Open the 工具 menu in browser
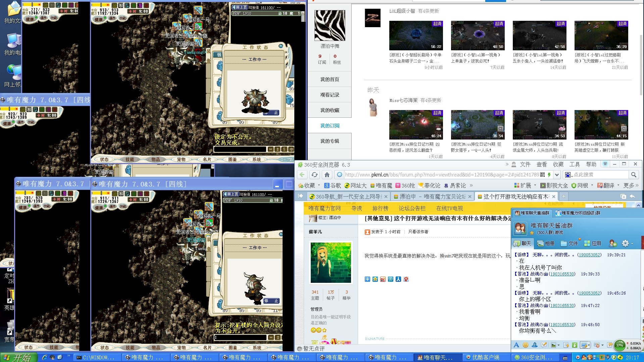Viewport: 644px width, 362px height. pyautogui.click(x=575, y=164)
